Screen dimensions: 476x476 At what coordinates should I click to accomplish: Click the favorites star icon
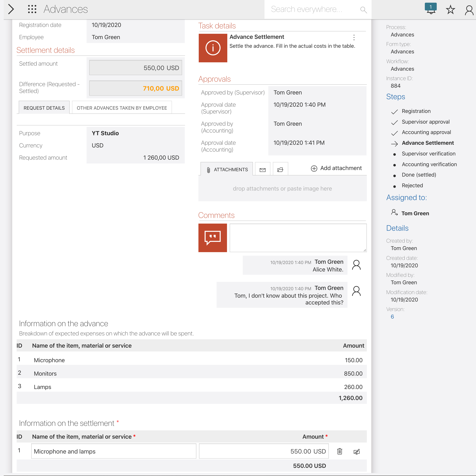coord(450,10)
